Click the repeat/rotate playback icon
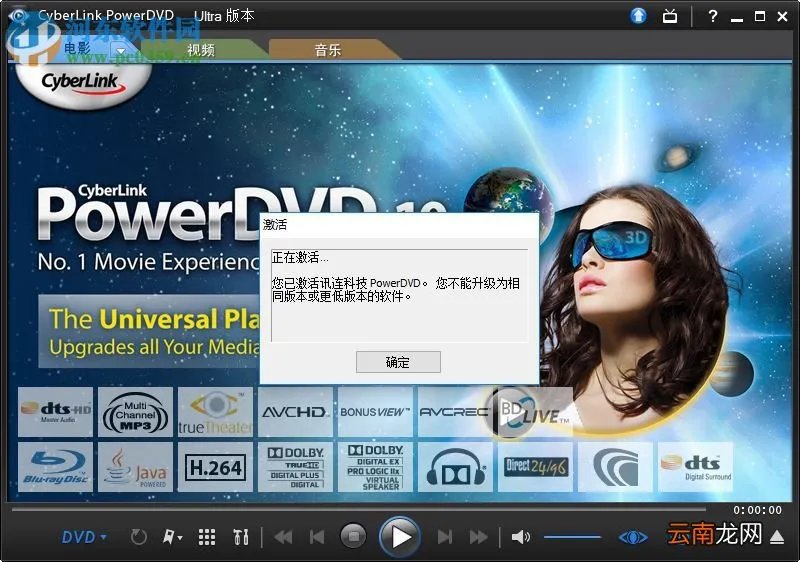Image resolution: width=800 pixels, height=562 pixels. click(139, 537)
